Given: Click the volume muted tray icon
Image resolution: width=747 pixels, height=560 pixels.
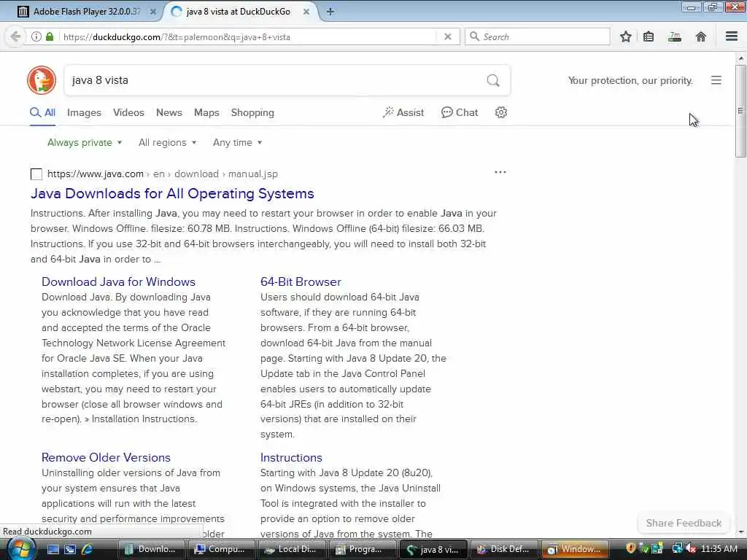Looking at the screenshot, I should pos(691,549).
